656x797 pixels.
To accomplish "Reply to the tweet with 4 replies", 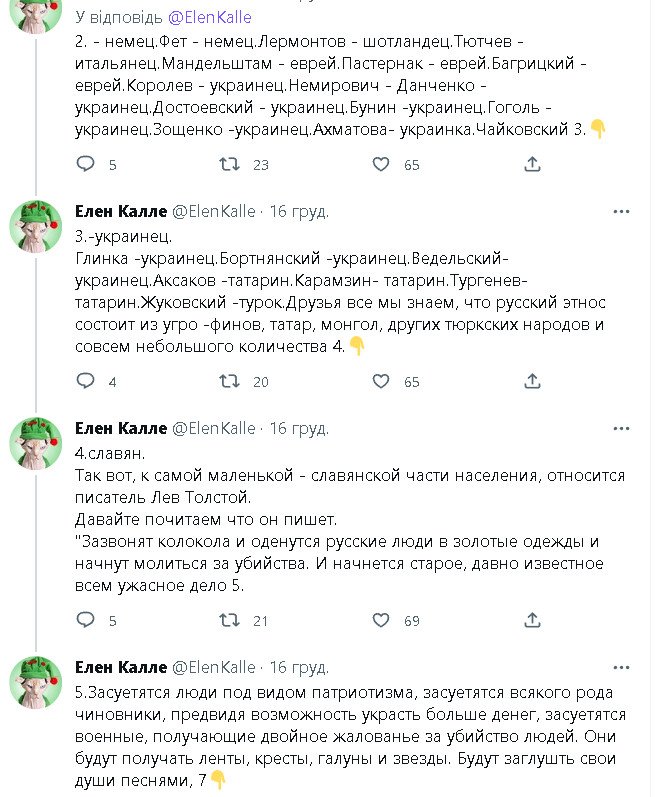I will click(86, 381).
